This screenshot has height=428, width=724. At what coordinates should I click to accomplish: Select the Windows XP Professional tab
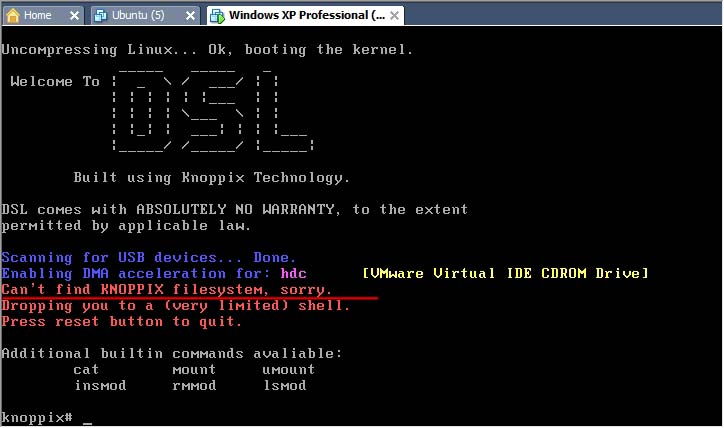tap(305, 15)
